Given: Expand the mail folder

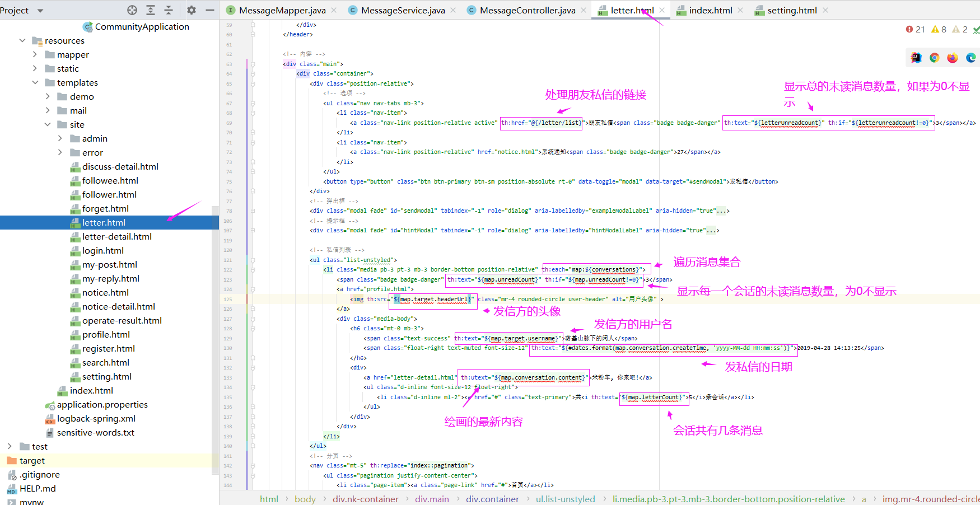Looking at the screenshot, I should pyautogui.click(x=48, y=110).
